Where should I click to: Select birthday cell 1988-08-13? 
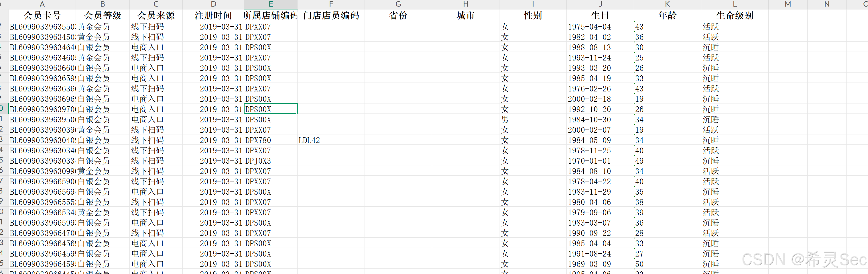pos(600,47)
